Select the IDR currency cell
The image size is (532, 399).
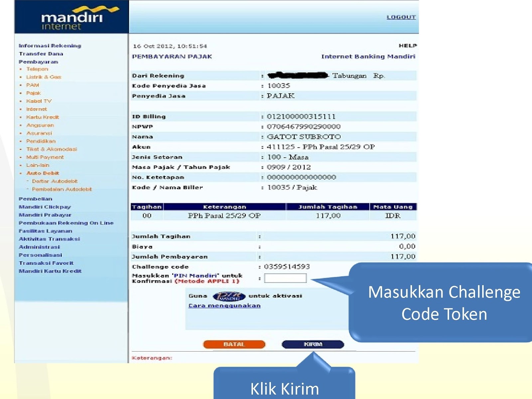pyautogui.click(x=393, y=216)
